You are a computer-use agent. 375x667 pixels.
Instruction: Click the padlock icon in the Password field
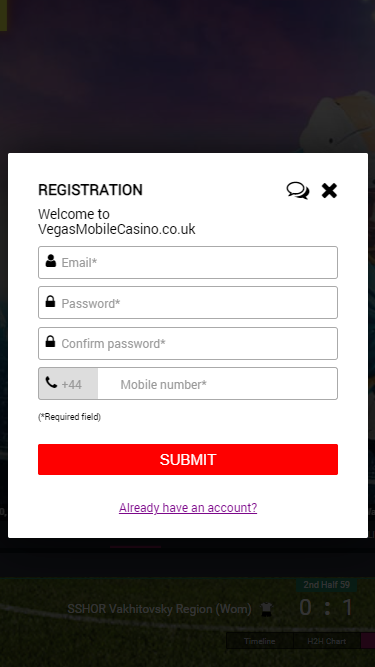(x=50, y=302)
